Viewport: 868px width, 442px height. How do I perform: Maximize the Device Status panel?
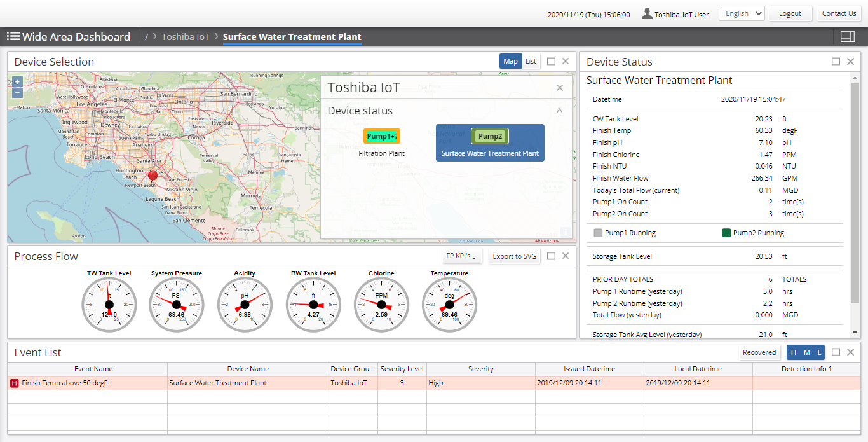coord(836,61)
